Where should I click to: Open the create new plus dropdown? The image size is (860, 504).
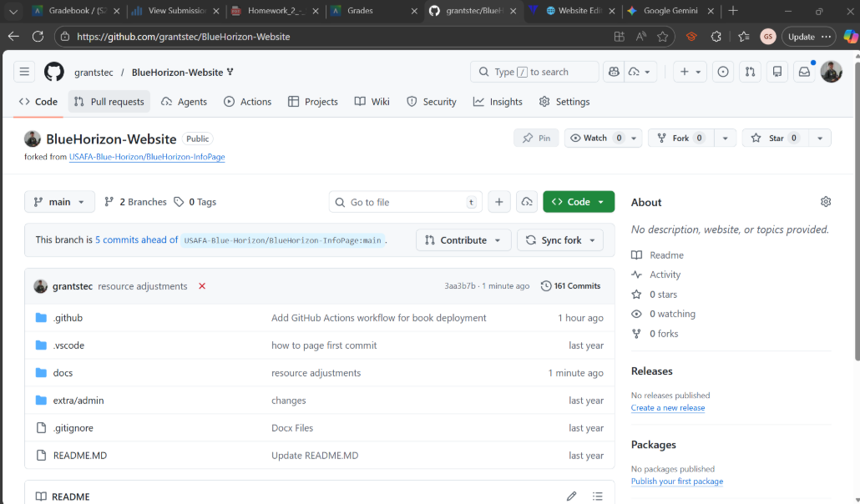tap(690, 72)
